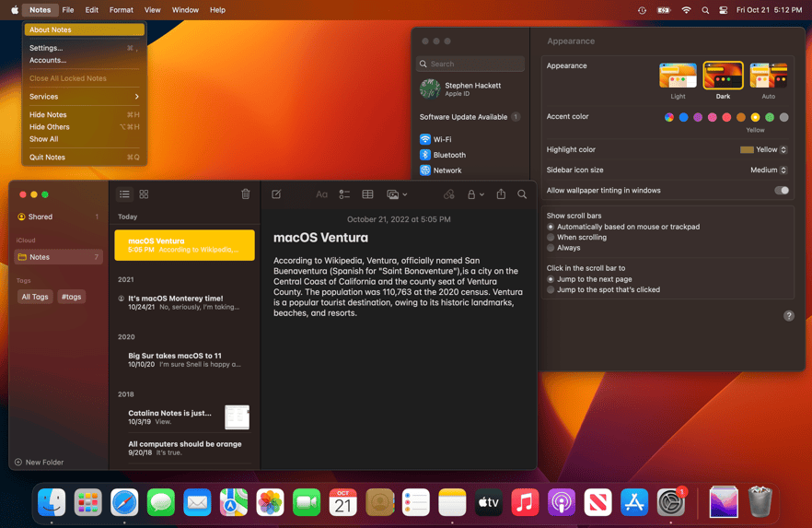This screenshot has height=528, width=812.
Task: Open Reminders from the Dock
Action: [416, 502]
